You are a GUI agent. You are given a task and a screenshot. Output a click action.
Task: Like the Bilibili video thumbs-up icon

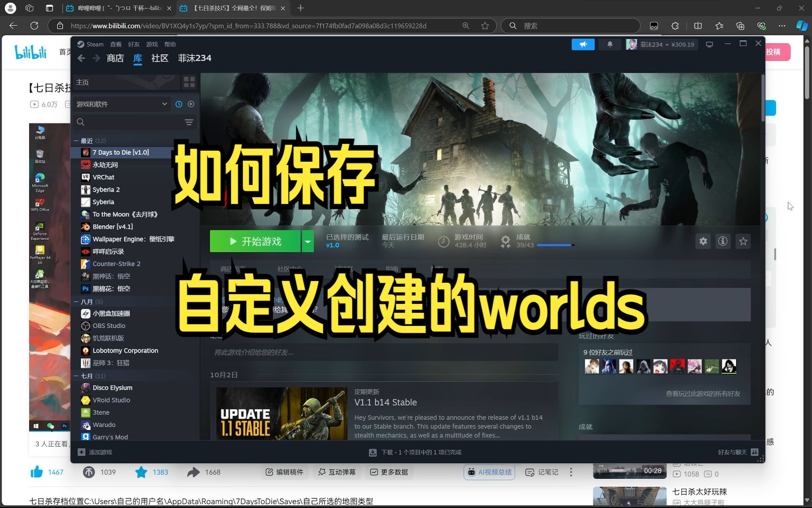point(37,472)
